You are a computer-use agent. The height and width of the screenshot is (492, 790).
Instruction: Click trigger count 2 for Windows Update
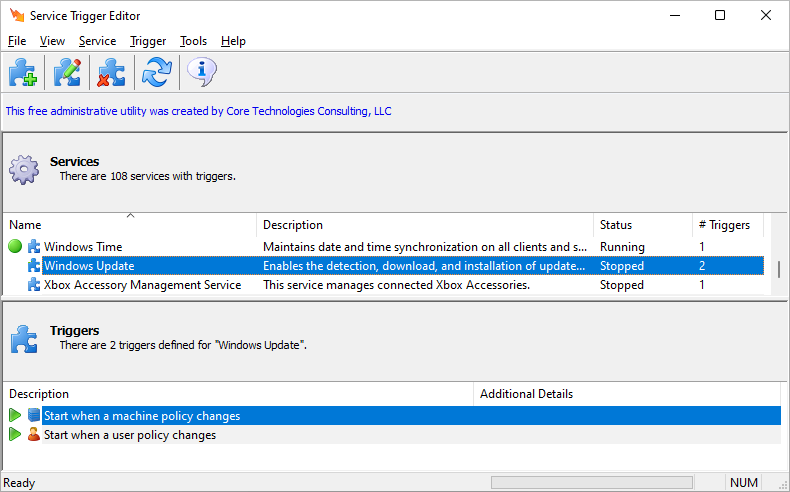(702, 266)
